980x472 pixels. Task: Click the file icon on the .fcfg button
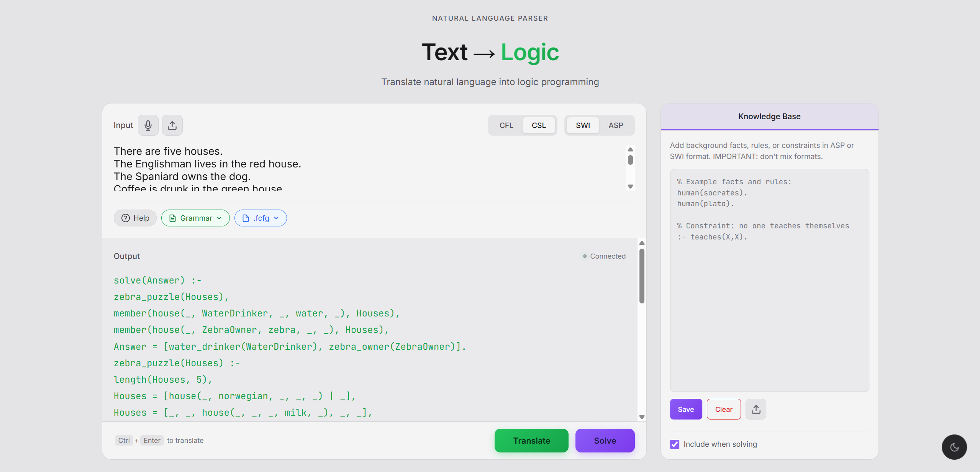(x=246, y=218)
